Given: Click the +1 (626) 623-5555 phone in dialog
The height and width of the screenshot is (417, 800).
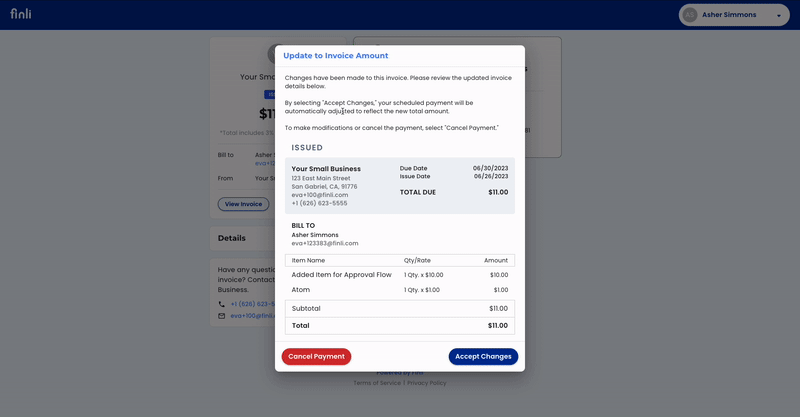Looking at the screenshot, I should [x=319, y=203].
